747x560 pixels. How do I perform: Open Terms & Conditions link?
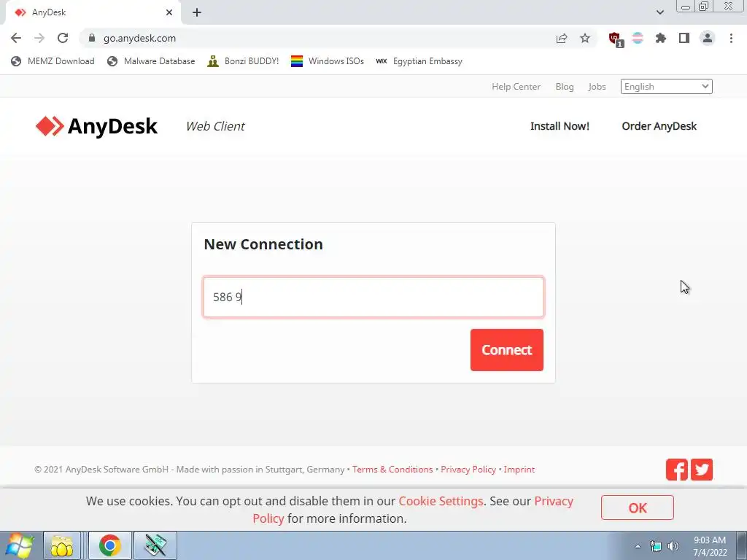[392, 470]
